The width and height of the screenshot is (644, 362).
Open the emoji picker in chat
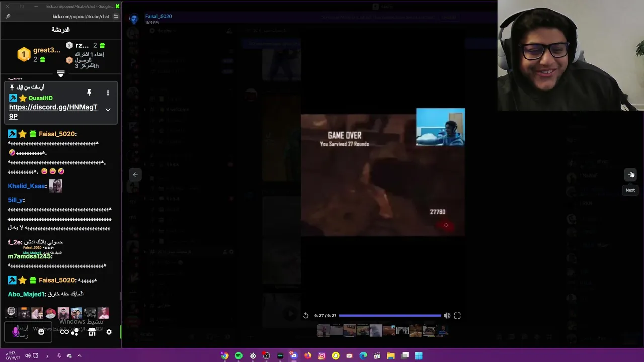(41, 332)
